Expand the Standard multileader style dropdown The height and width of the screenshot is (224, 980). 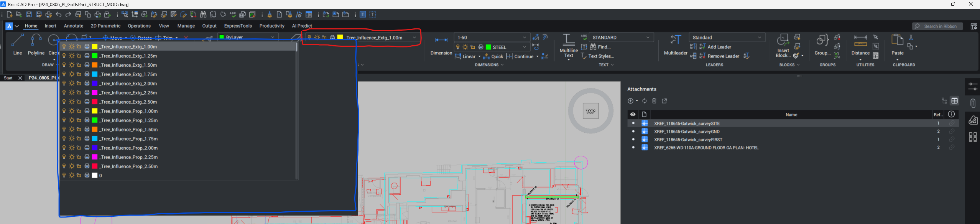[759, 38]
